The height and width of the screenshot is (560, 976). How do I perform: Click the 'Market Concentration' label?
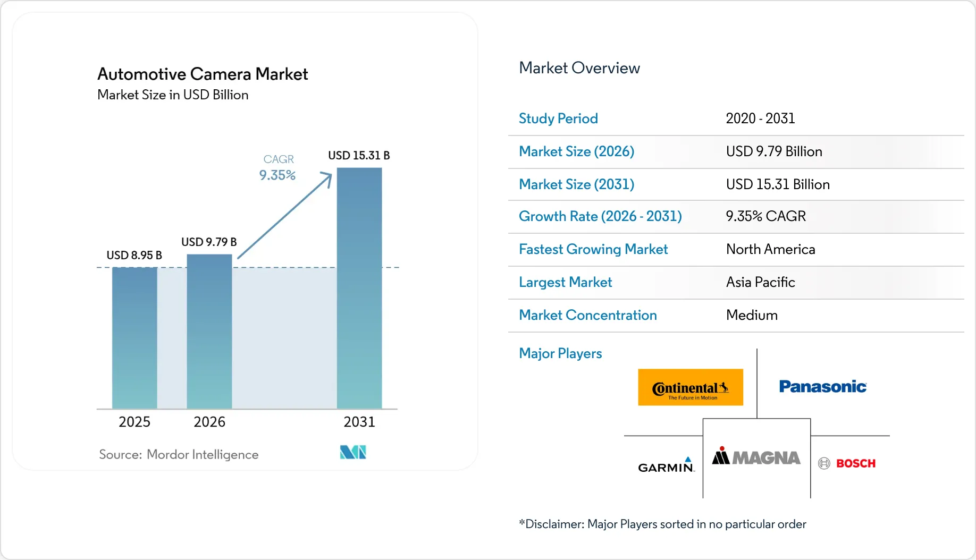588,315
